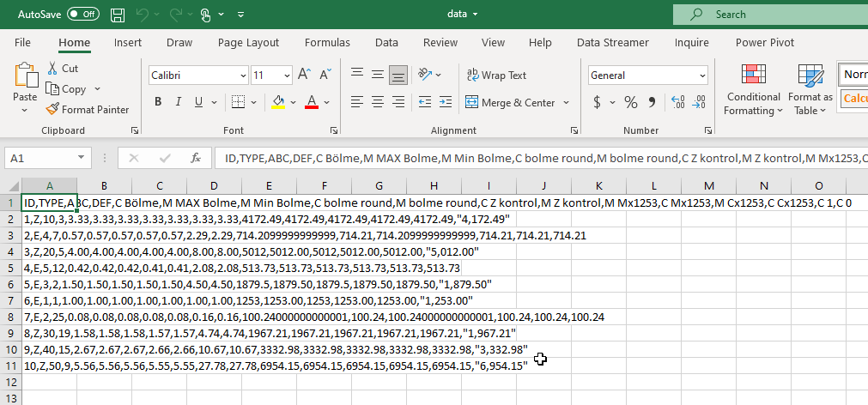Toggle Underline formatting
This screenshot has height=405, width=868.
(198, 102)
